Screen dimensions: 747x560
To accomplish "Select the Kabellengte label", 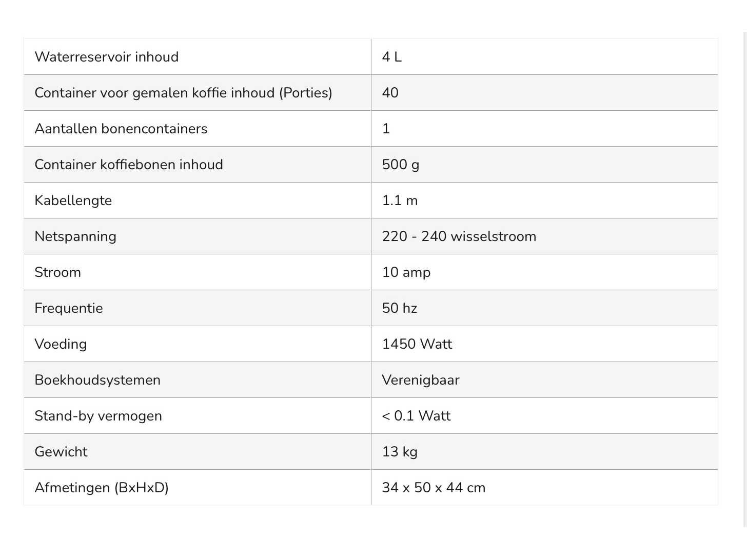I will click(73, 201).
